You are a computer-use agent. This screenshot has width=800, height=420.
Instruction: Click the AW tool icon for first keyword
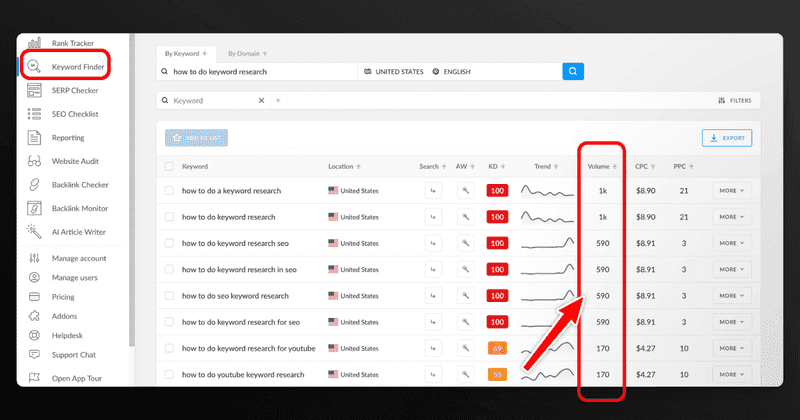click(465, 190)
